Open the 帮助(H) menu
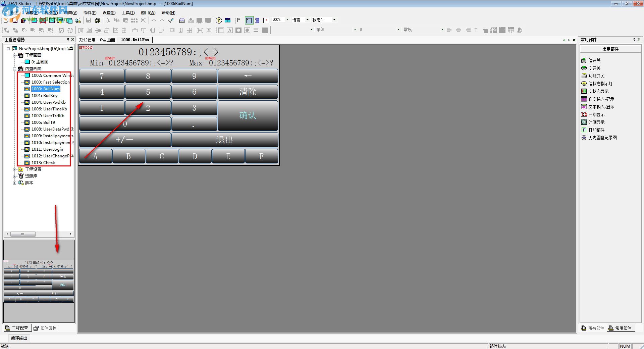The width and height of the screenshot is (644, 349). point(168,13)
